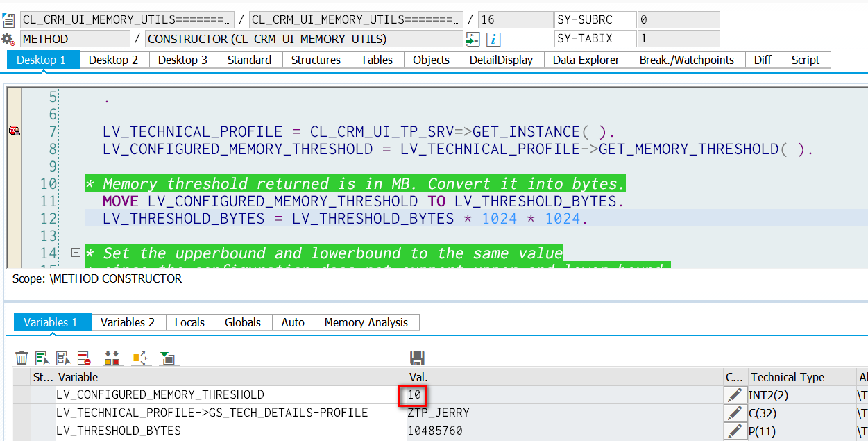Click the Val. column header
Image resolution: width=868 pixels, height=441 pixels.
(x=565, y=377)
